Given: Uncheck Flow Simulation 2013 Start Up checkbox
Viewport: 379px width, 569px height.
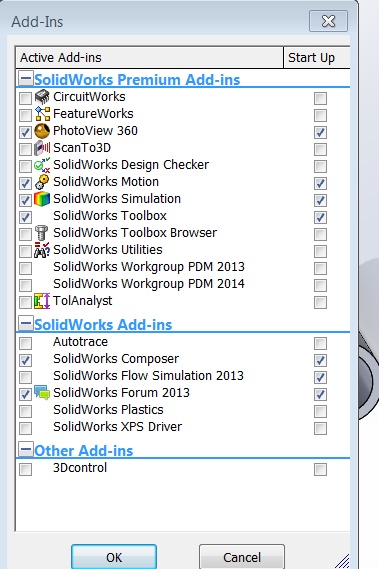Looking at the screenshot, I should pyautogui.click(x=320, y=377).
